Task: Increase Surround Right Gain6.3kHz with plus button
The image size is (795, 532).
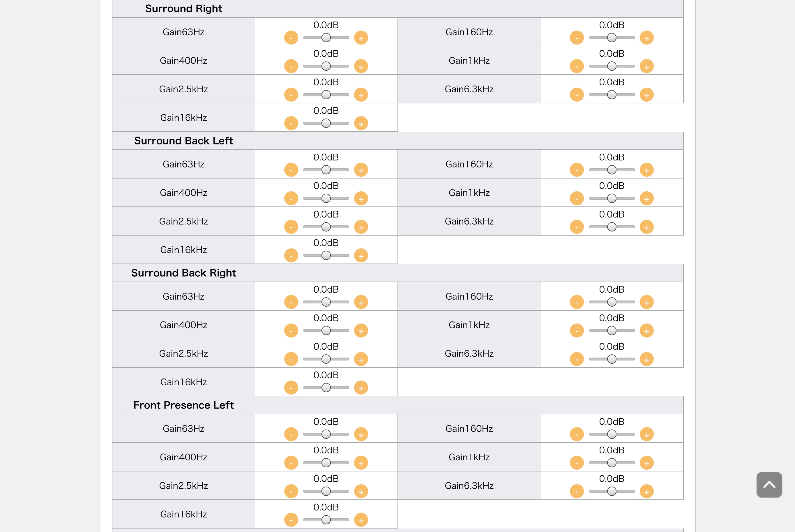Action: click(x=646, y=95)
